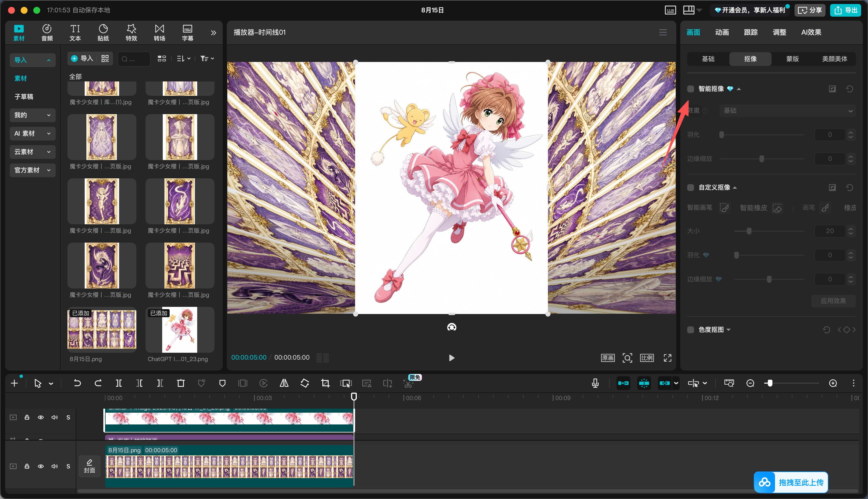Open the player hamburger menu
The image size is (868, 499).
(663, 32)
